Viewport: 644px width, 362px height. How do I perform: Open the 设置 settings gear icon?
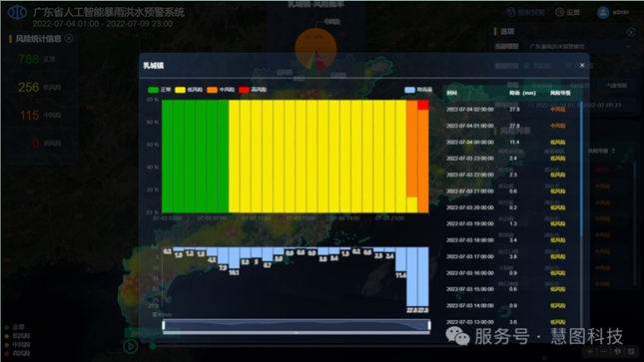(560, 12)
